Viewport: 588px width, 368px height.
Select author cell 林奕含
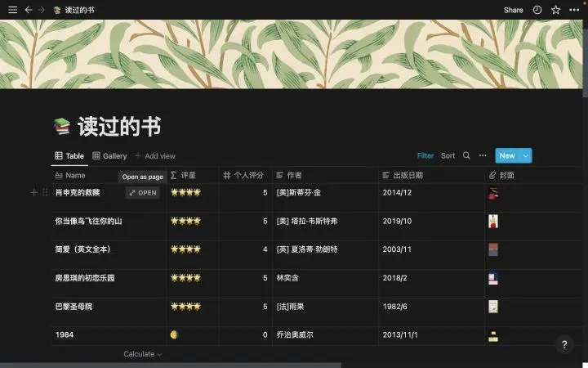click(x=325, y=284)
